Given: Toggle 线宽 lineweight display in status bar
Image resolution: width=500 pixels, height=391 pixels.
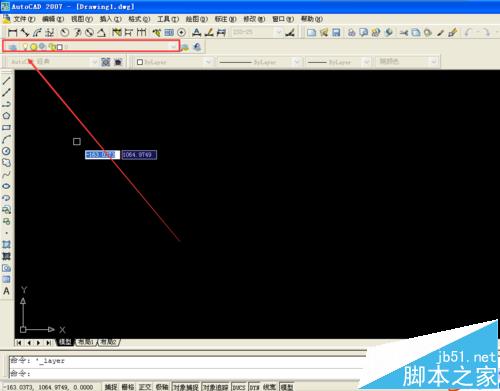Looking at the screenshot, I should point(269,387).
